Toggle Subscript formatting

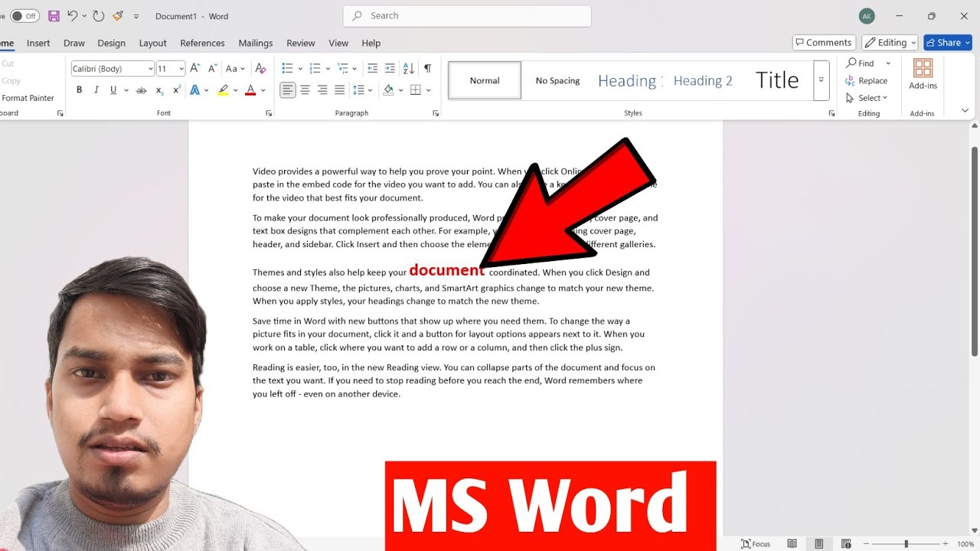click(159, 90)
